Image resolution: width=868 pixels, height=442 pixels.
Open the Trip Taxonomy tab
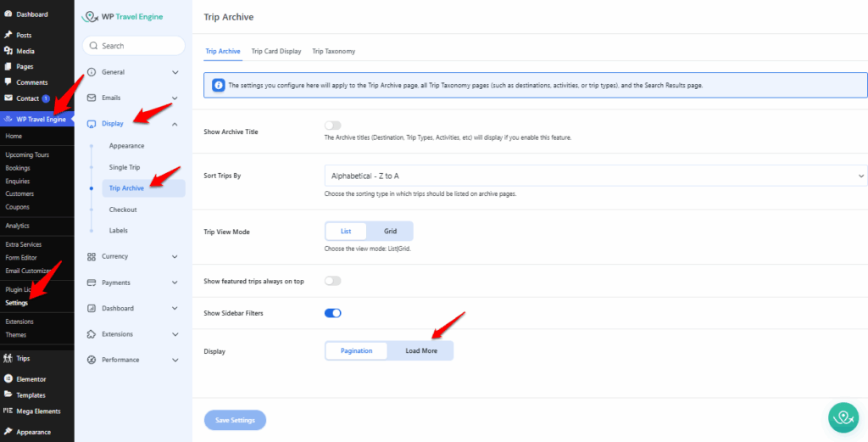[x=333, y=51]
